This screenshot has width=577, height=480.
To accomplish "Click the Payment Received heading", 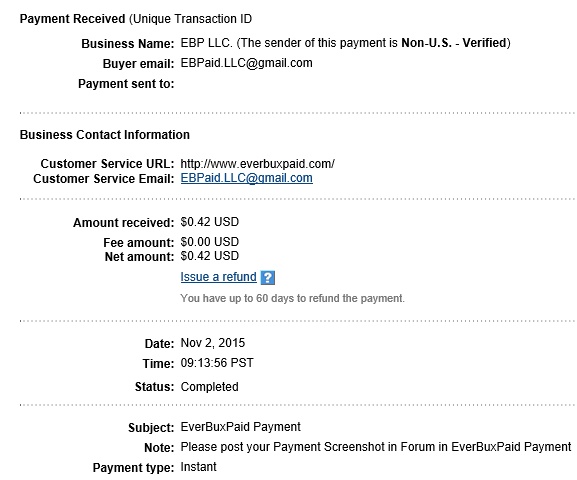I will pos(72,19).
